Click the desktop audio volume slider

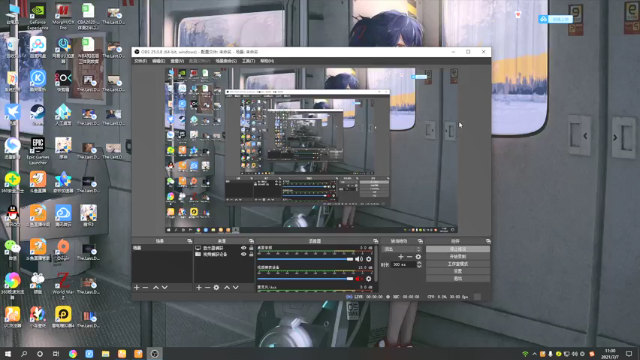(305, 259)
